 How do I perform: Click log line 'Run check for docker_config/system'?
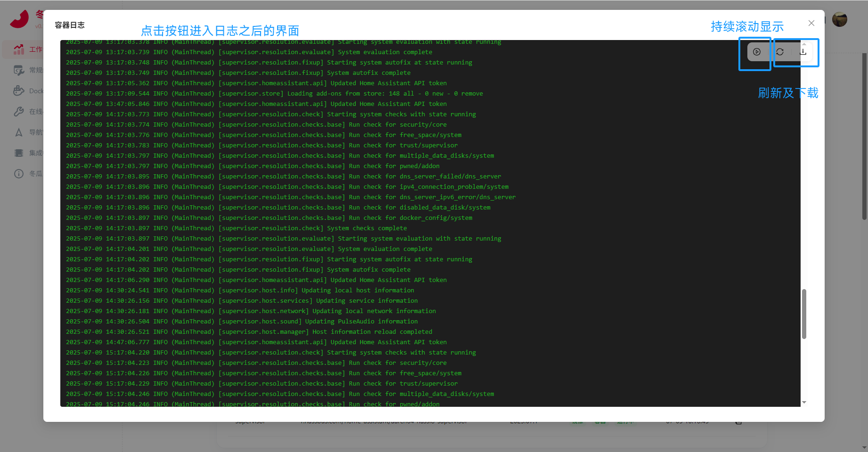269,218
